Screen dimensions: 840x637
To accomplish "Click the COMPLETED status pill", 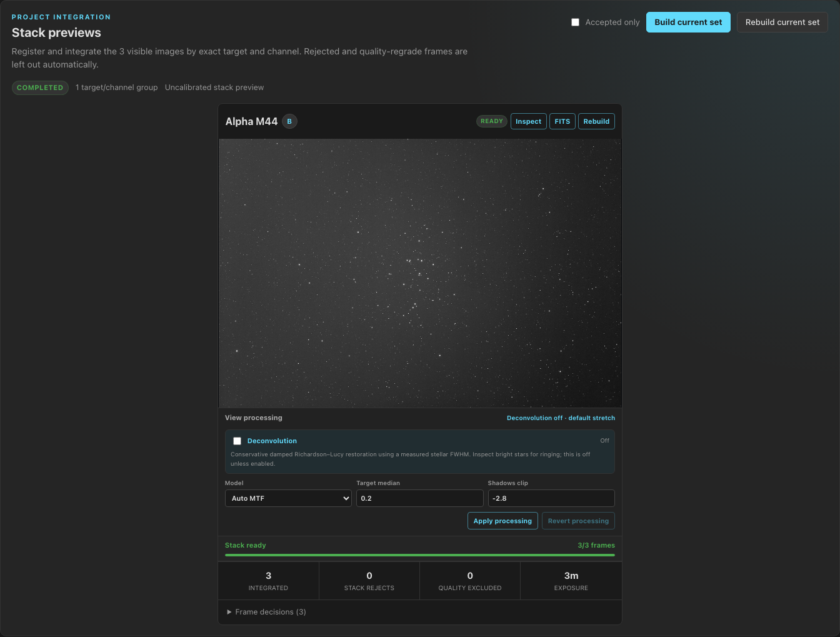I will point(40,88).
